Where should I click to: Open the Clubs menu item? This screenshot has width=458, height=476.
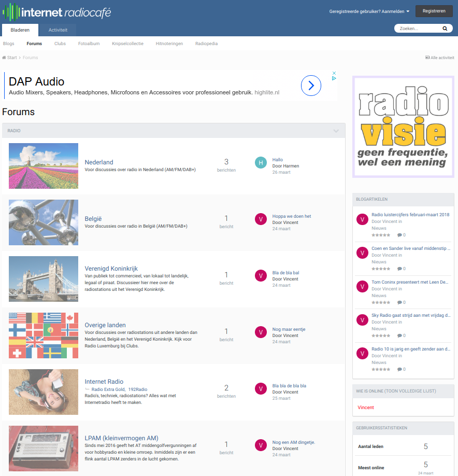tap(60, 44)
